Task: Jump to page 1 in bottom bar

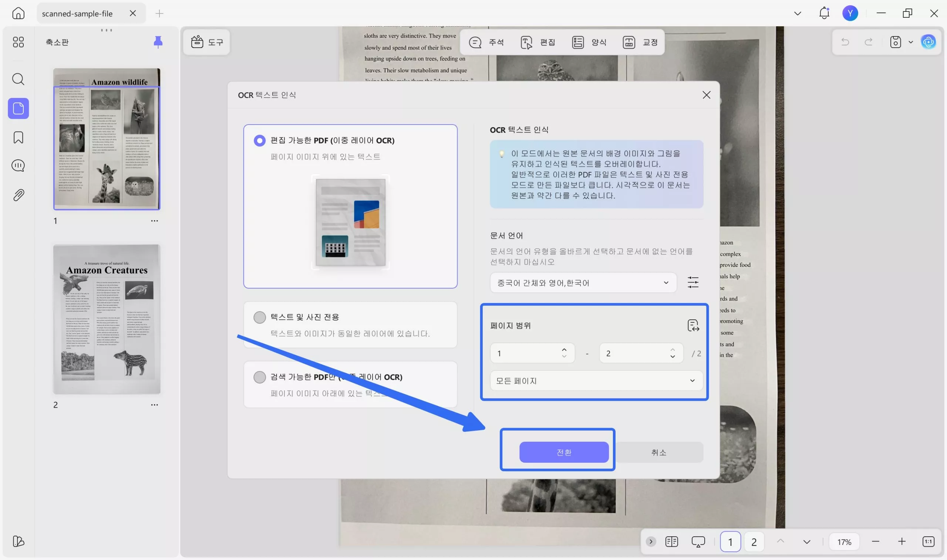Action: click(x=730, y=542)
